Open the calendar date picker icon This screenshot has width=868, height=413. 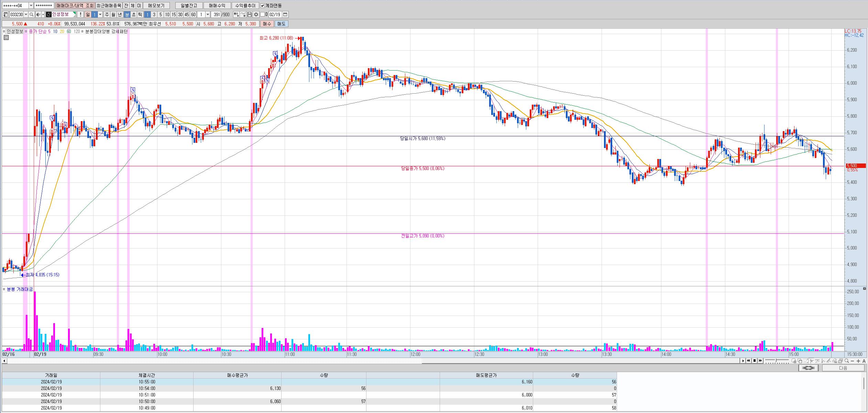(285, 14)
